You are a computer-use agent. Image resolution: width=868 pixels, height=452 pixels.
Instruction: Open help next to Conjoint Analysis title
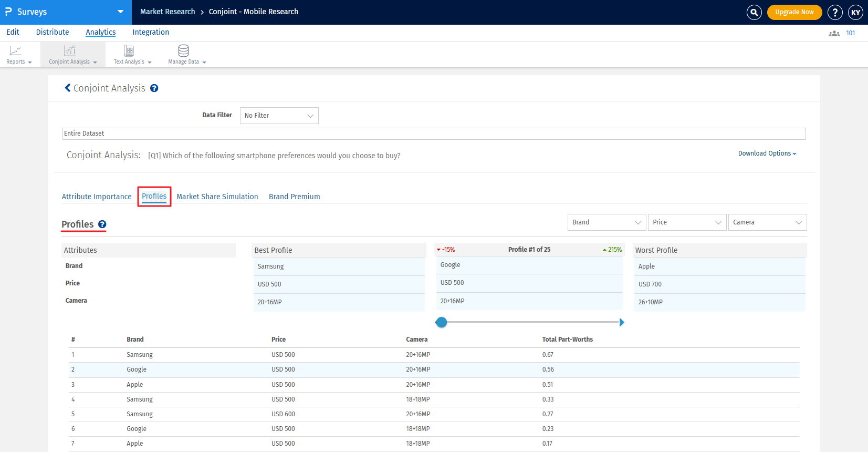pos(154,88)
